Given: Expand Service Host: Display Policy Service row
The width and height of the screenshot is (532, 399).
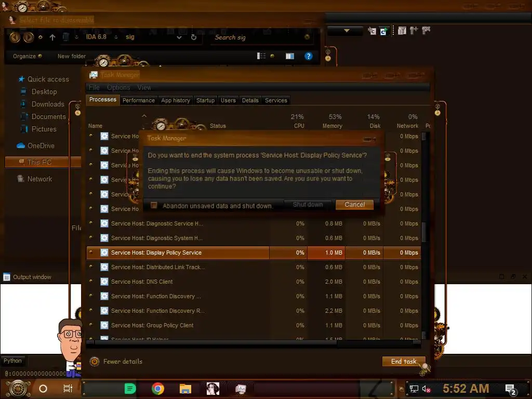Looking at the screenshot, I should (x=91, y=252).
